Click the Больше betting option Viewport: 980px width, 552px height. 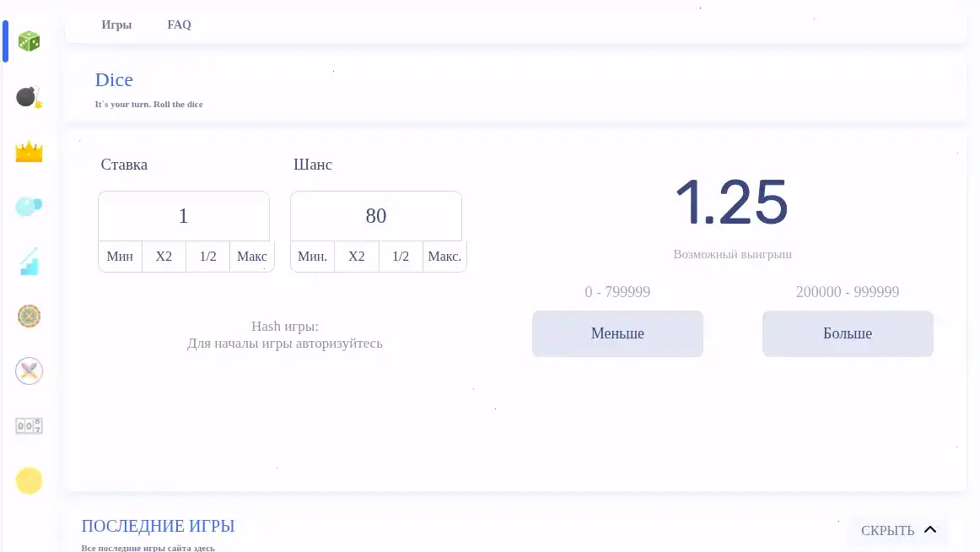pos(848,333)
